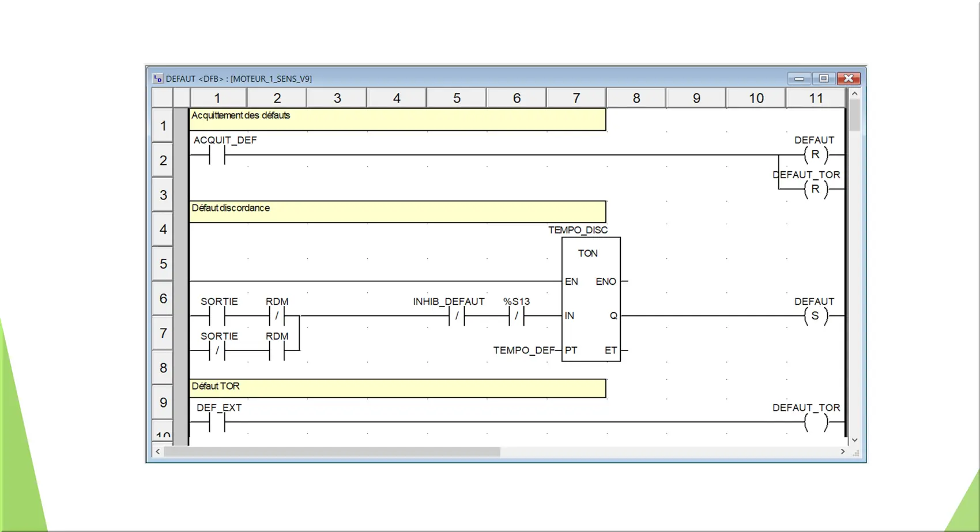This screenshot has height=532, width=980.
Task: Click the vertical scrollbar up arrow
Action: tap(855, 93)
